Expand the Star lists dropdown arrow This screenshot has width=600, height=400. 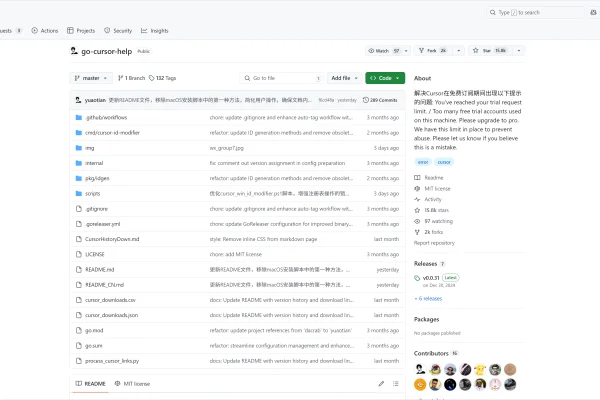(x=518, y=51)
